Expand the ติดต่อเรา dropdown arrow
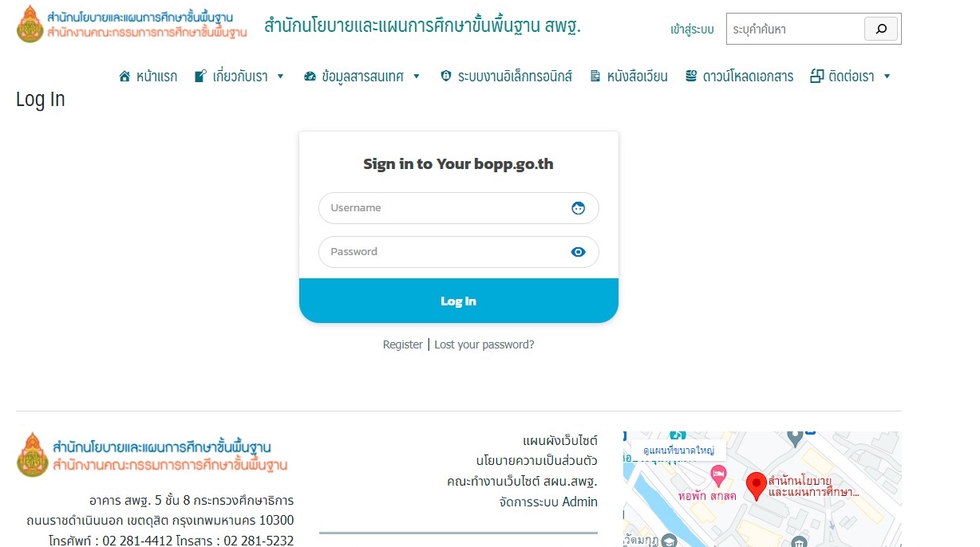The height and width of the screenshot is (547, 980). tap(887, 77)
